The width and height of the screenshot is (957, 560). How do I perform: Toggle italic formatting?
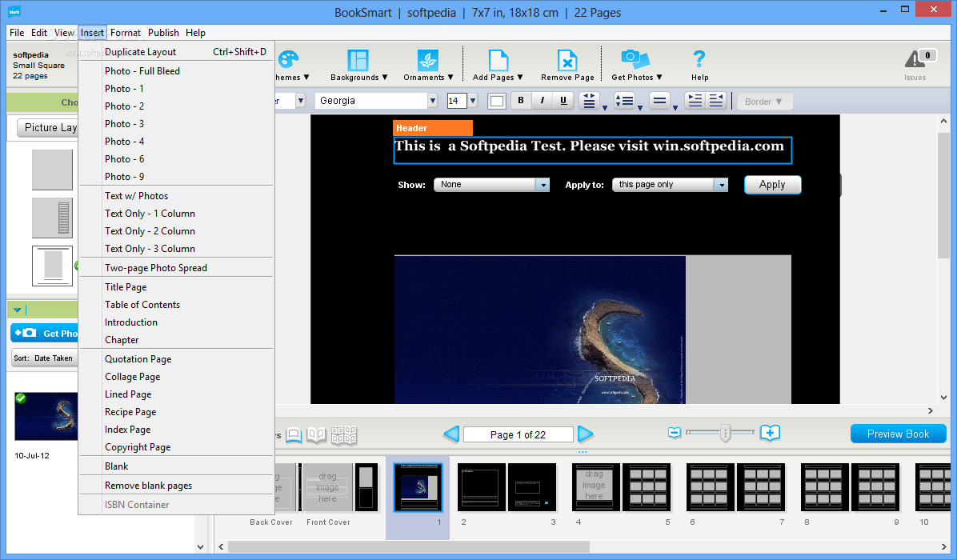(x=542, y=101)
